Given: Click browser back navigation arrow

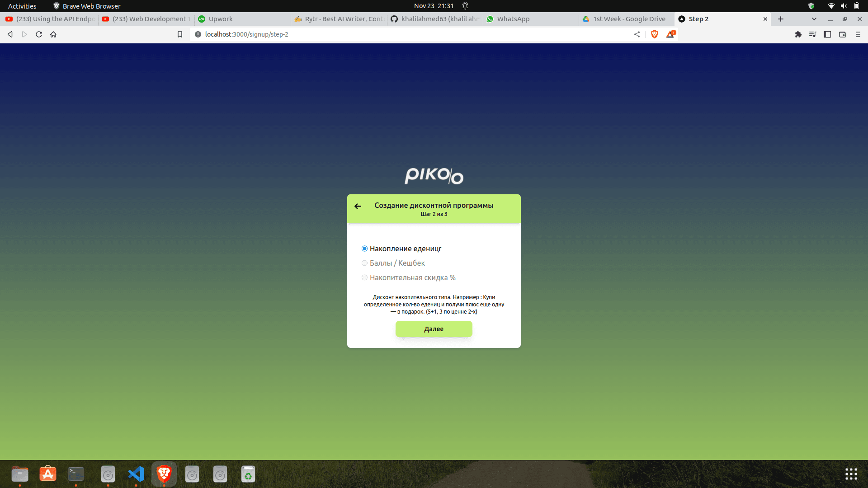Looking at the screenshot, I should (10, 34).
